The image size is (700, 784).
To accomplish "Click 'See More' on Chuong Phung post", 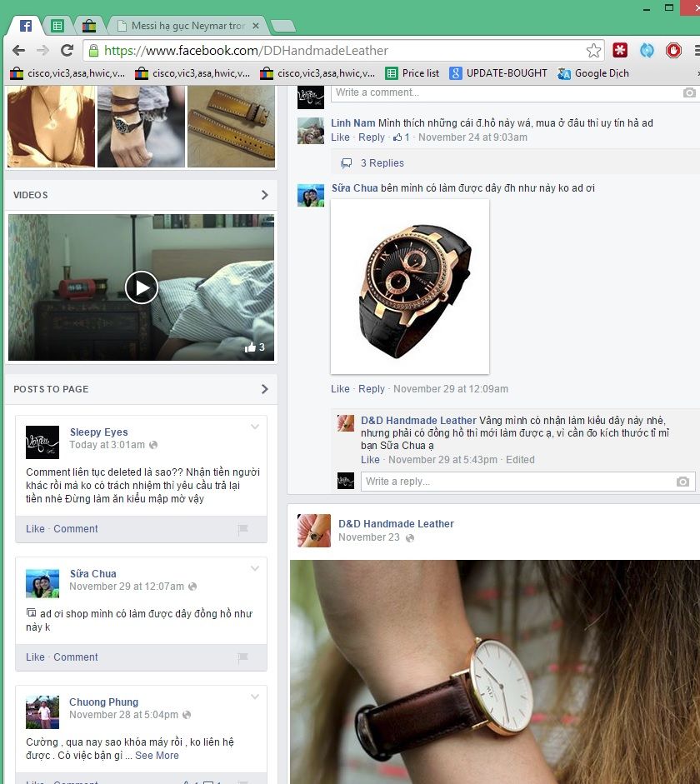I will (157, 756).
